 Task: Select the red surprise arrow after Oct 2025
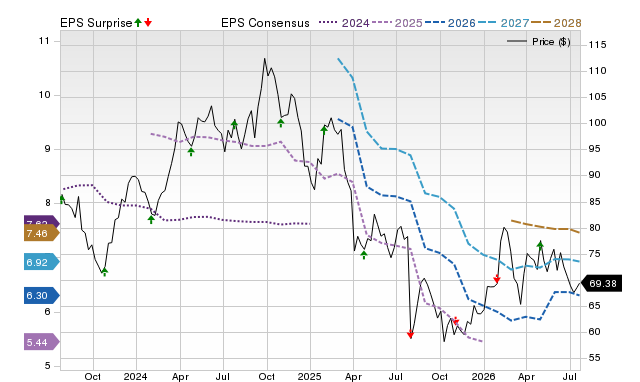456,321
